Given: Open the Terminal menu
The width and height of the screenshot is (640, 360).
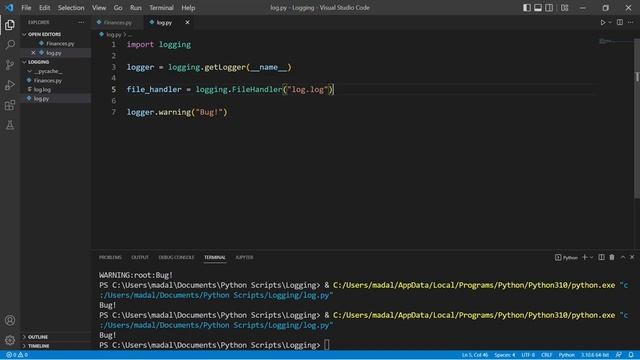Looking at the screenshot, I should click(x=161, y=8).
